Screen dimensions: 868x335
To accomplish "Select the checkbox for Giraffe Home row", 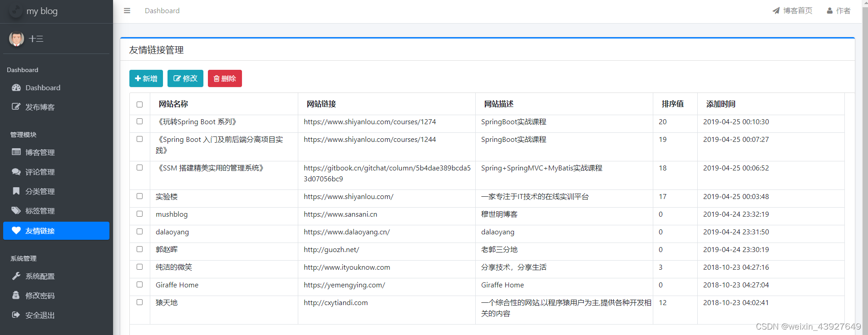I will pos(140,285).
